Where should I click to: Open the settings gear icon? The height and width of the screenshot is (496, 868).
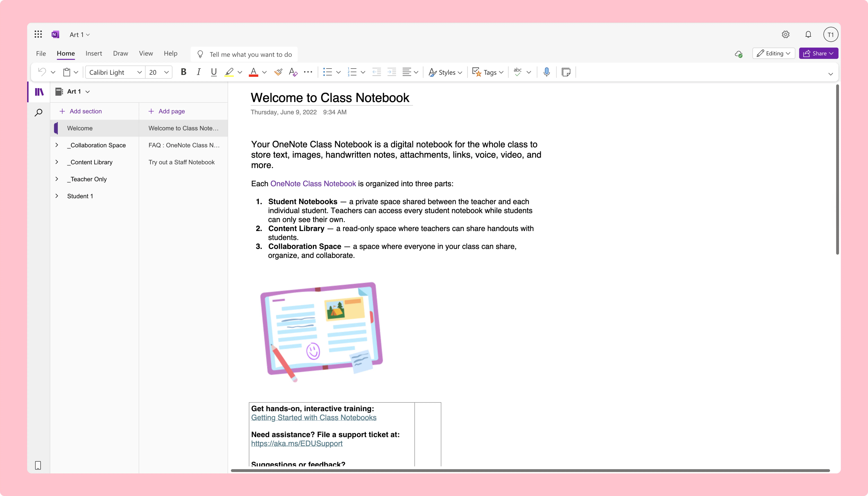785,34
